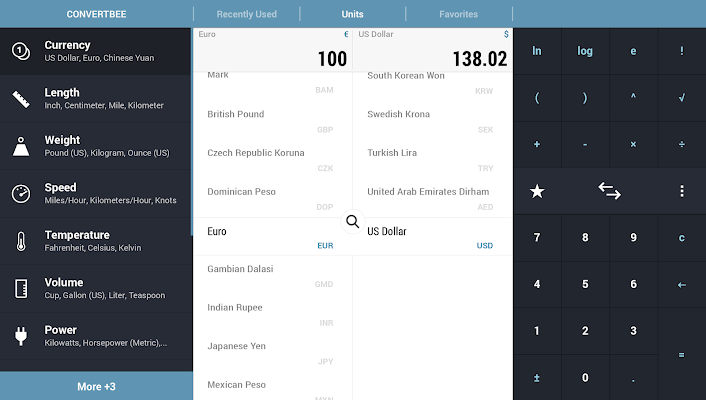Open the Favorites tab

(x=458, y=14)
